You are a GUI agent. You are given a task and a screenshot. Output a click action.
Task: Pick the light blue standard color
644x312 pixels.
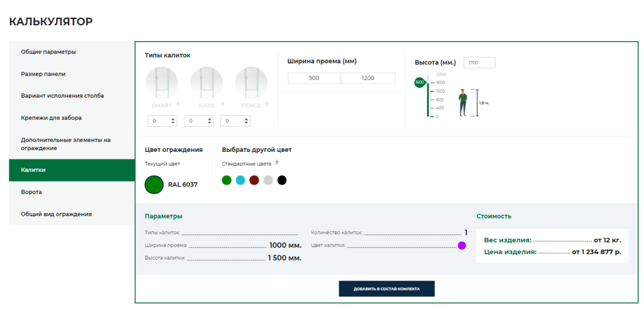click(240, 180)
